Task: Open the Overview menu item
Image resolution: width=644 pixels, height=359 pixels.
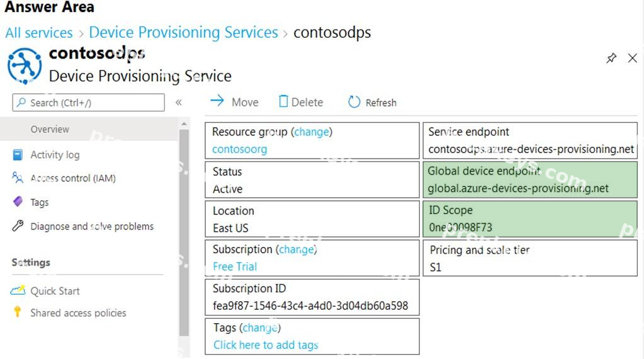Action: click(x=89, y=129)
